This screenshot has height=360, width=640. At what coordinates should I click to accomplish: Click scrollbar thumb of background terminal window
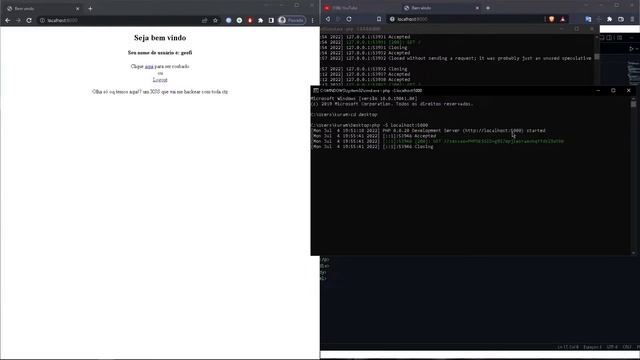click(x=597, y=56)
